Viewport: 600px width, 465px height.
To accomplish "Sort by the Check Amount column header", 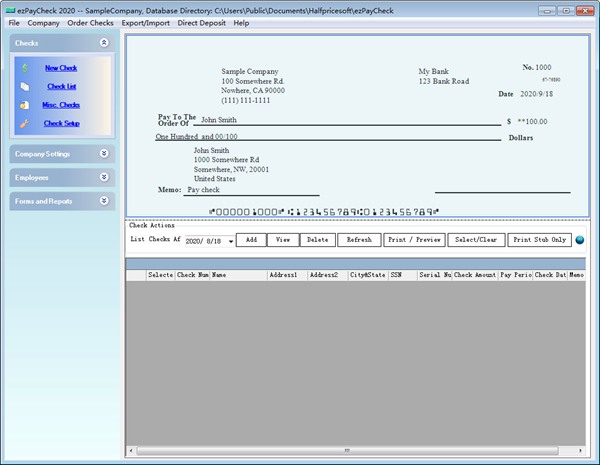I will click(x=474, y=274).
